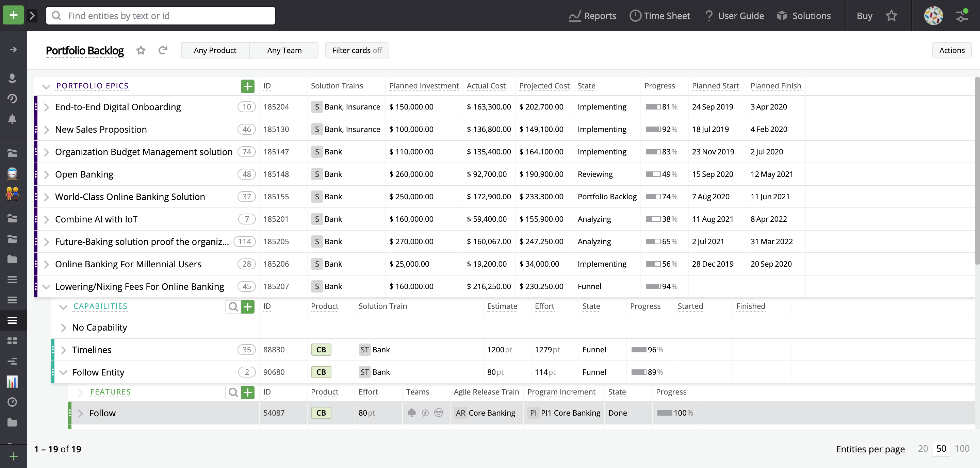The image size is (980, 468).
Task: Open Any Team filter dropdown
Action: point(284,50)
